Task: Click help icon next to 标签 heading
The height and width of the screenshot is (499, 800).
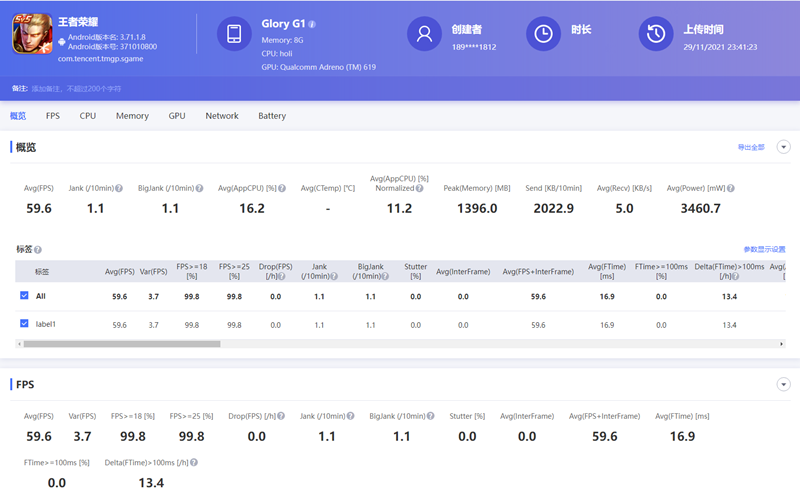Action: point(38,249)
